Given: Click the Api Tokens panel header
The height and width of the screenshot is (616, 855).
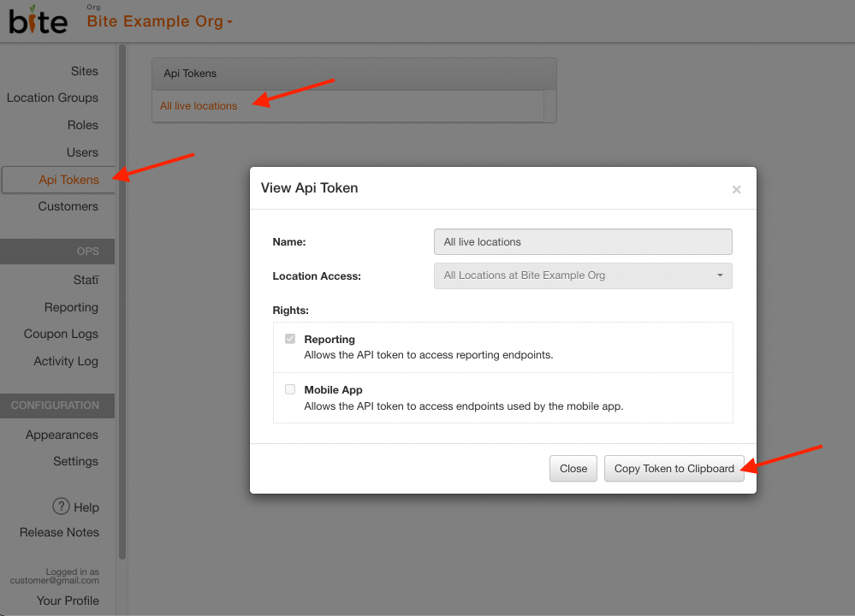Looking at the screenshot, I should coord(353,74).
